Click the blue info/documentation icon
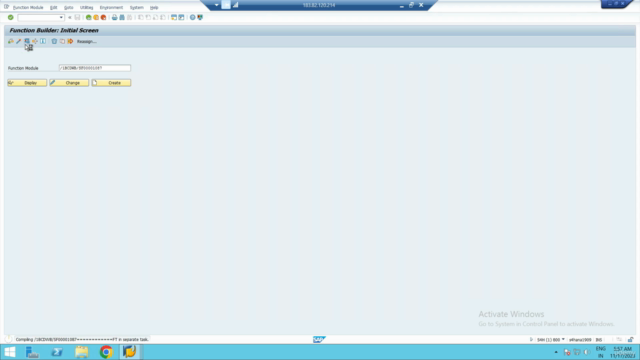The width and height of the screenshot is (640, 360). point(43,41)
